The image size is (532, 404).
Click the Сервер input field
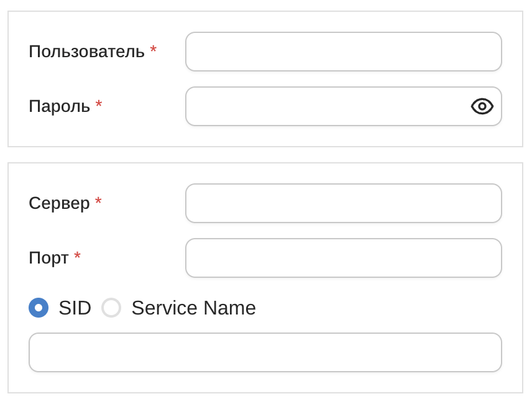click(343, 203)
